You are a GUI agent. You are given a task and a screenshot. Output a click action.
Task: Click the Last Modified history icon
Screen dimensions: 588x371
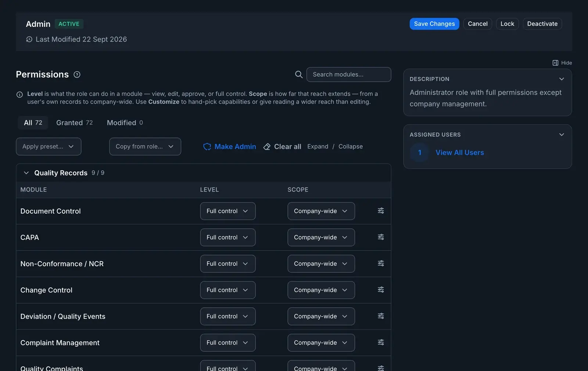[29, 39]
